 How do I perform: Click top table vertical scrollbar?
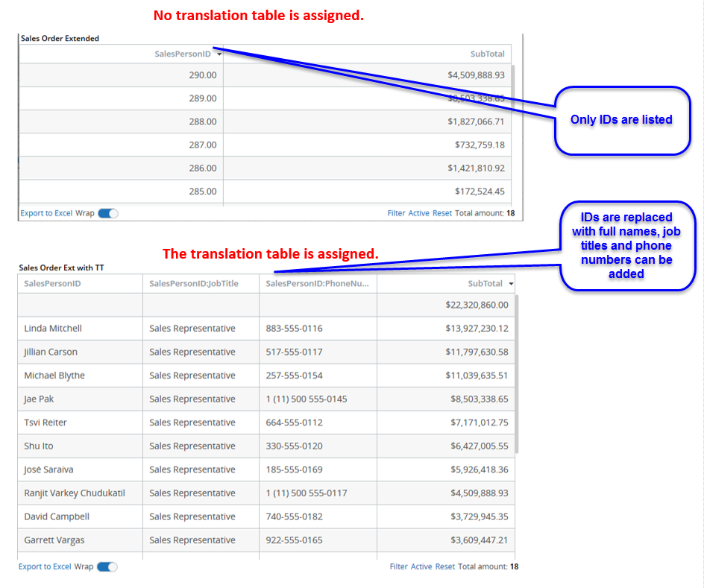[512, 97]
